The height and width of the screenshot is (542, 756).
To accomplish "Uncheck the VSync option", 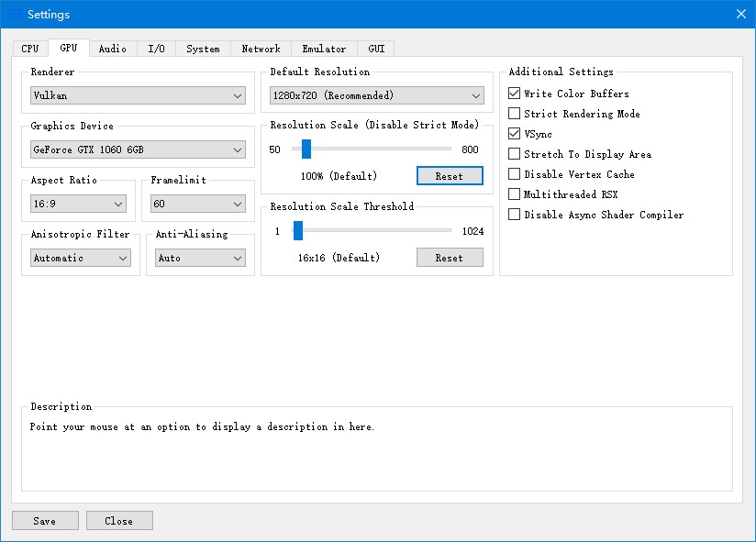I will pyautogui.click(x=515, y=134).
